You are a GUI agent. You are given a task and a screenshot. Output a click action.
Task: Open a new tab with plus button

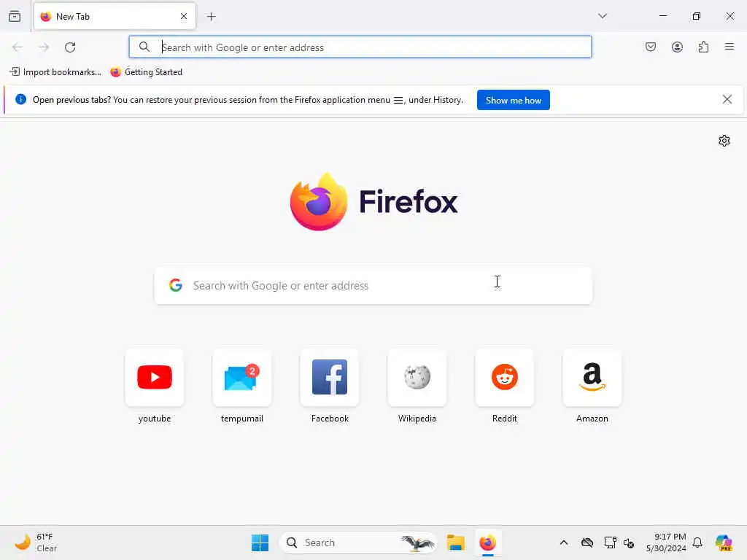(x=212, y=17)
